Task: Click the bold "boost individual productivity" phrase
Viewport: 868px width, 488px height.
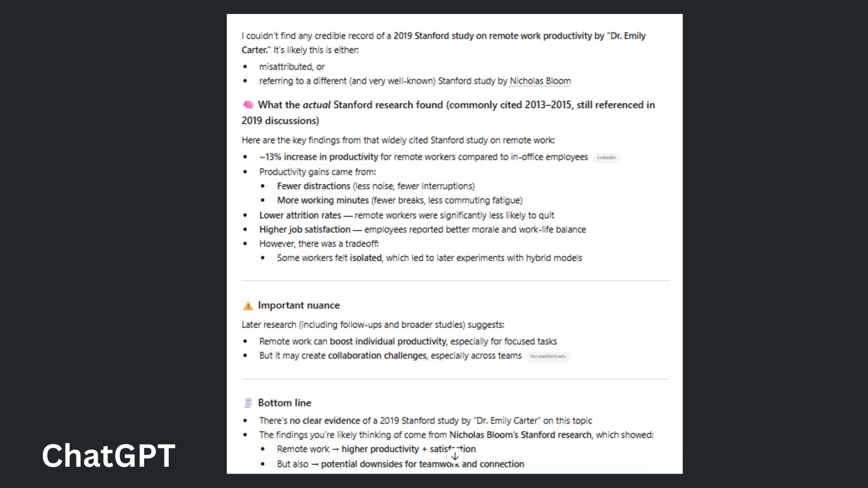Action: point(388,341)
